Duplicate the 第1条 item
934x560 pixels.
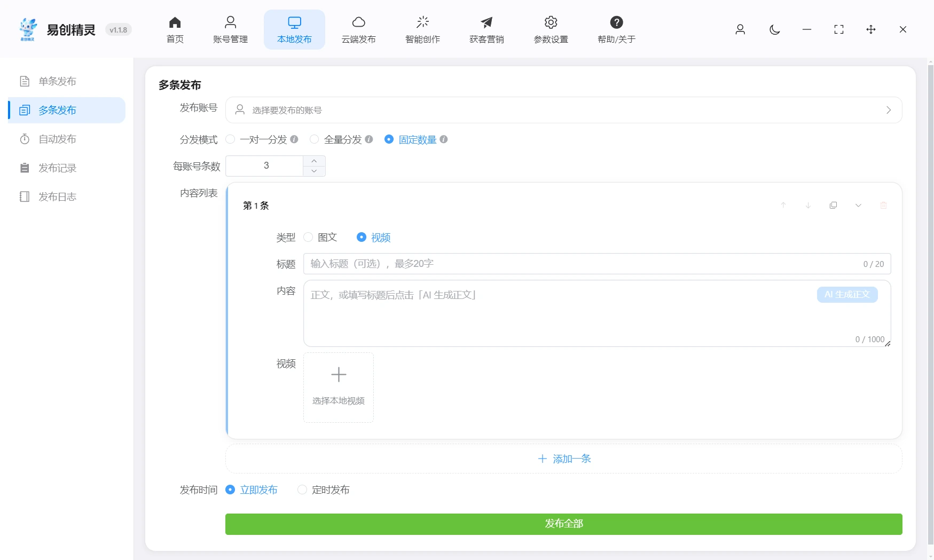click(x=833, y=205)
